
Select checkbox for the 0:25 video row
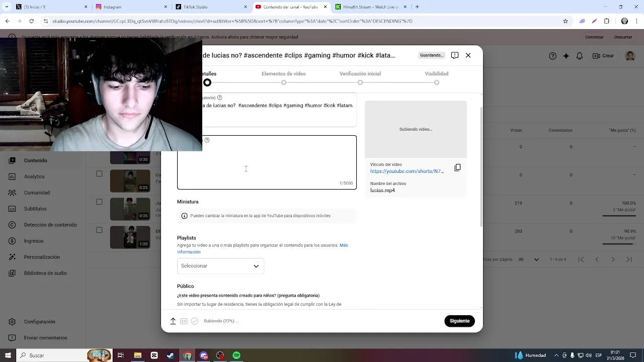click(x=99, y=173)
